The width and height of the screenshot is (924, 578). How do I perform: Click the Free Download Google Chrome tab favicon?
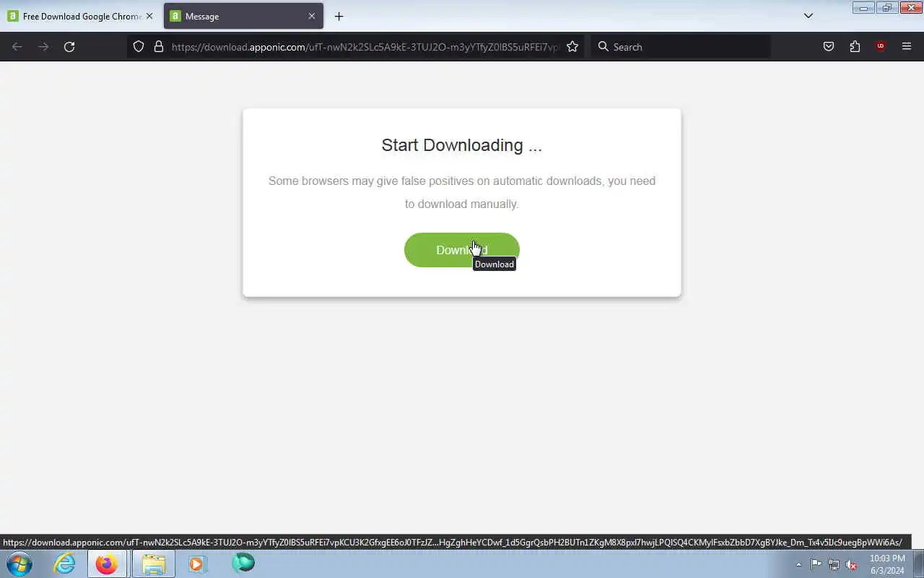pyautogui.click(x=12, y=16)
